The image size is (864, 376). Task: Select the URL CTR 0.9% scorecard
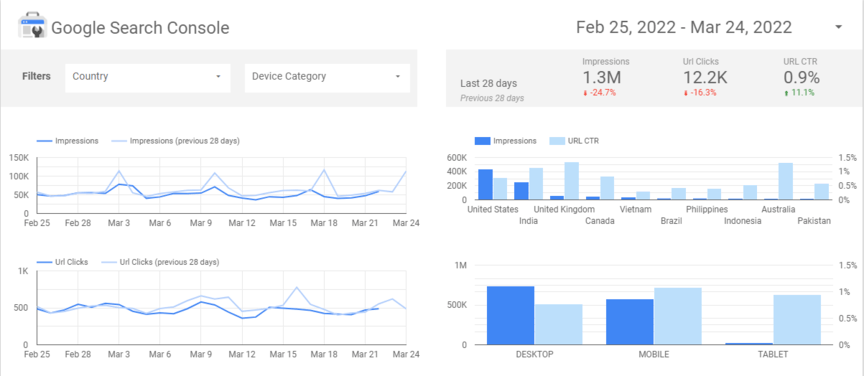(802, 77)
